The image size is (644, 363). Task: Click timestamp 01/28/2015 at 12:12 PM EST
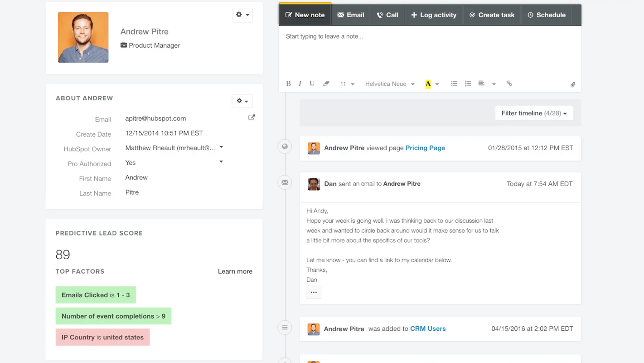click(531, 148)
